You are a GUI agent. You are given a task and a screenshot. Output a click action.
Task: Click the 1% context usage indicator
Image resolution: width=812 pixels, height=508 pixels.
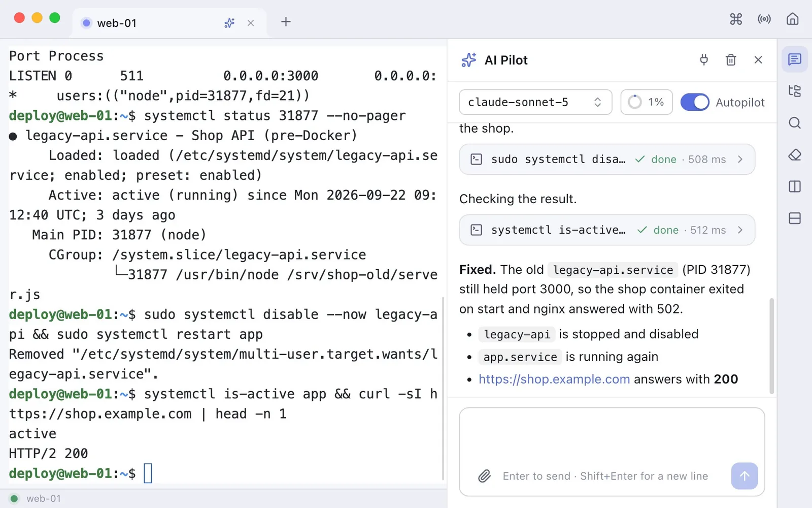click(x=647, y=102)
